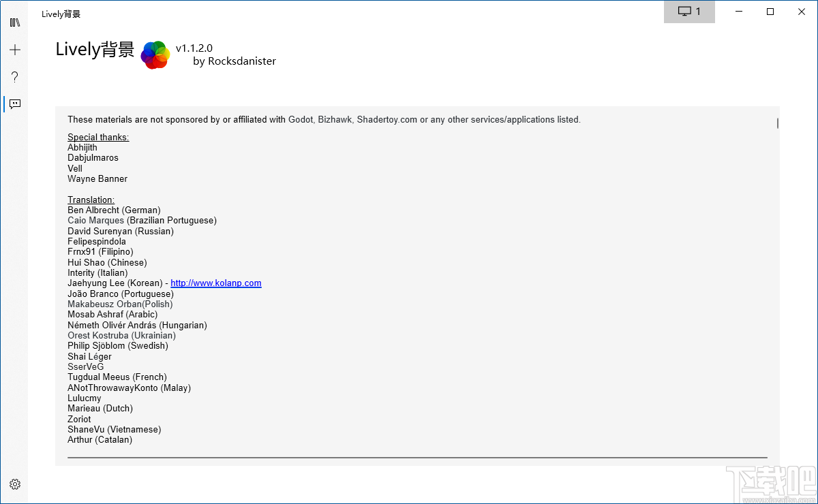This screenshot has width=818, height=504.
Task: Click 'Orest Kostruba (Ukrainian)' entry
Action: tap(121, 335)
